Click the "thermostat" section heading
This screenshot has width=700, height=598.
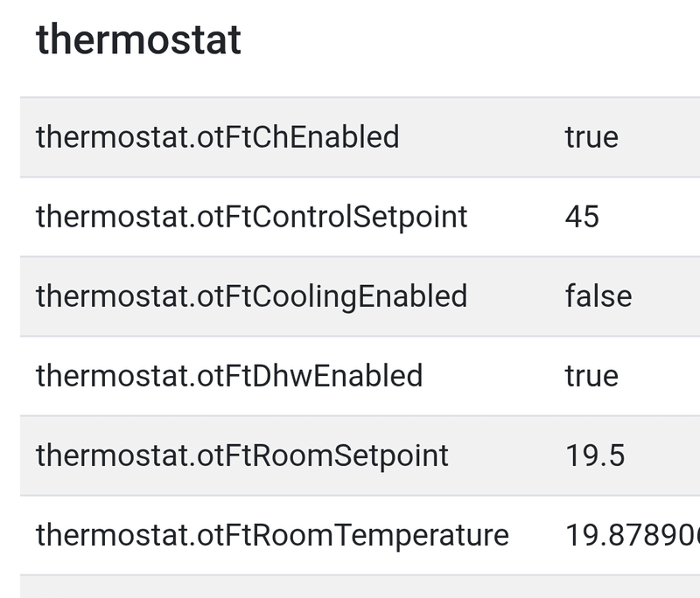pyautogui.click(x=138, y=40)
